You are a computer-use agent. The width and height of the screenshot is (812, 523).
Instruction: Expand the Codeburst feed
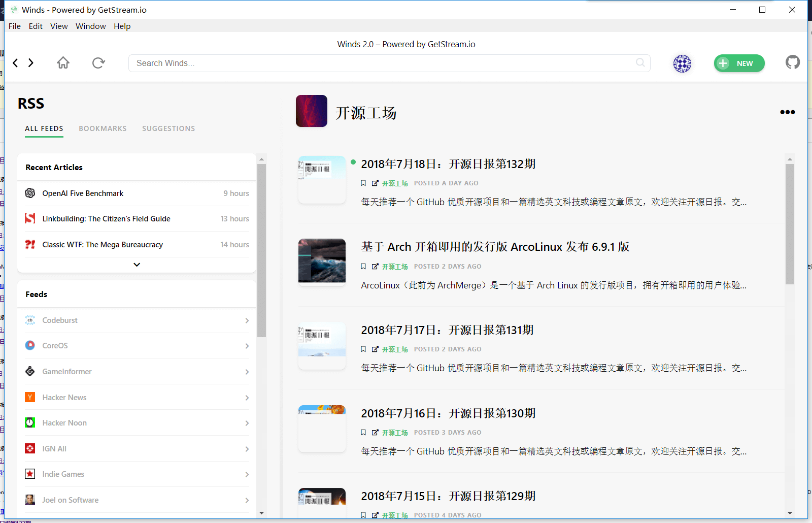coord(247,320)
